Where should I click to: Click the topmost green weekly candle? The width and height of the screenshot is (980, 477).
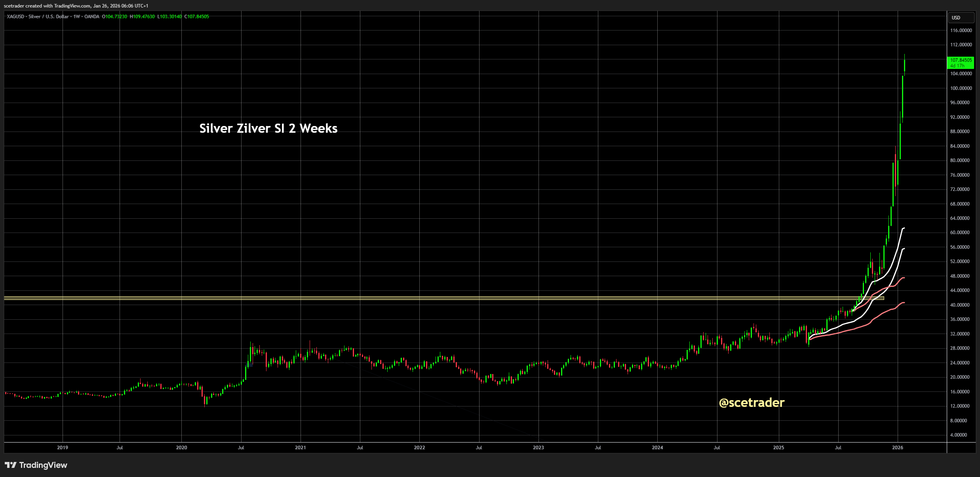(x=904, y=65)
